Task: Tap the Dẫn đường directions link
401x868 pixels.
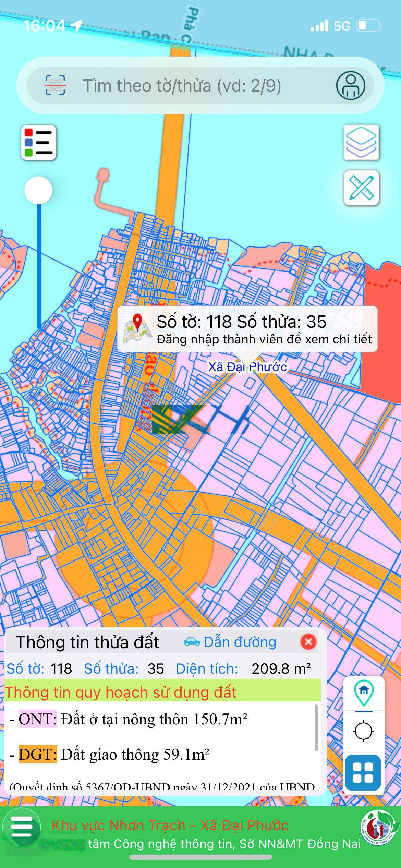Action: click(230, 642)
